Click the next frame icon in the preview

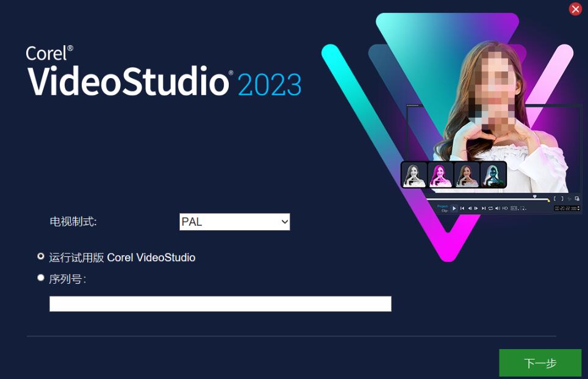[x=476, y=208]
